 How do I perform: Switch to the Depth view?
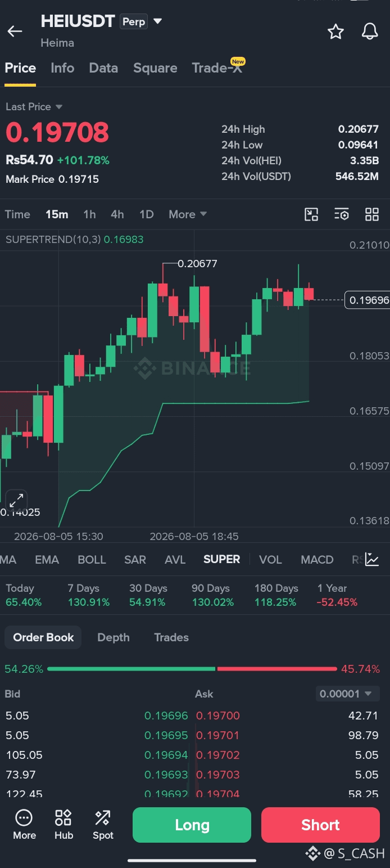(x=114, y=637)
